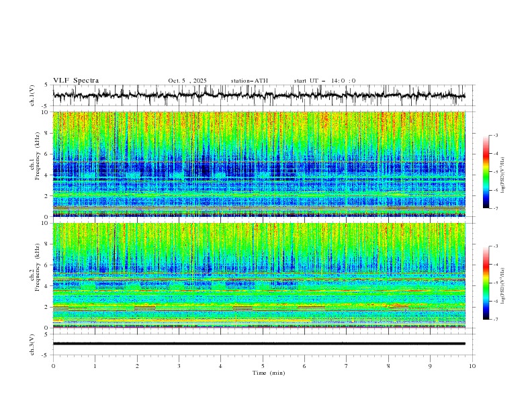Click the upper PSD color scale bar
The height and width of the screenshot is (411, 532).
click(486, 172)
